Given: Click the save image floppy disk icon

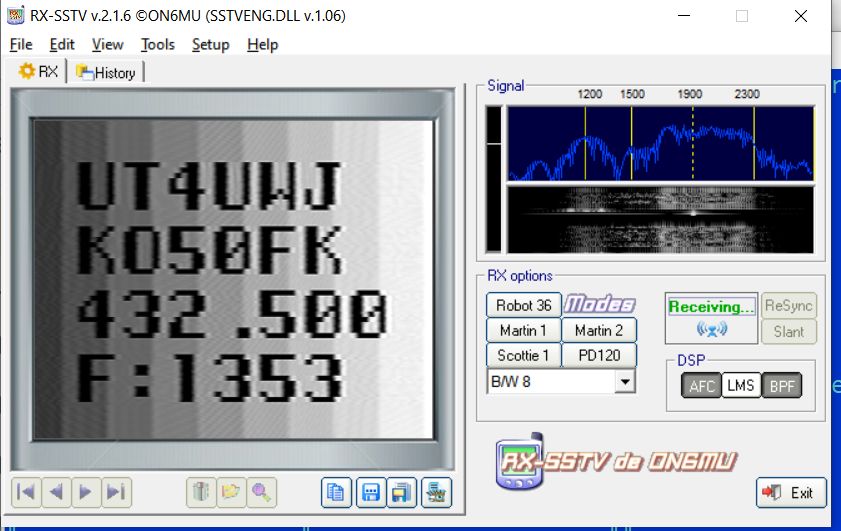Looking at the screenshot, I should pyautogui.click(x=370, y=492).
